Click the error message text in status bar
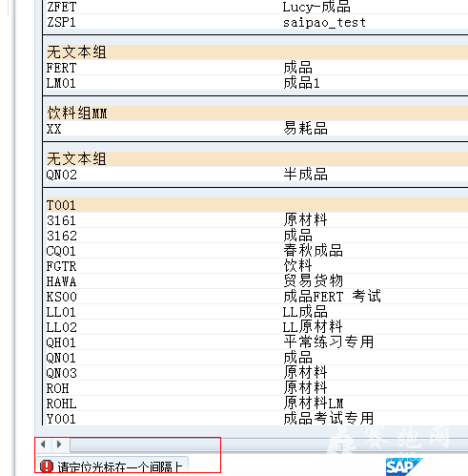 [120, 466]
